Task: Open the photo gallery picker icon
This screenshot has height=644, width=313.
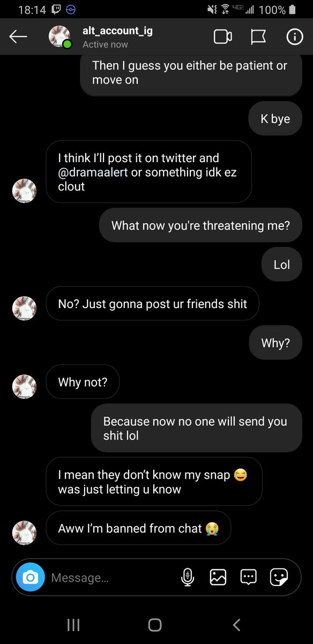Action: pos(218,577)
